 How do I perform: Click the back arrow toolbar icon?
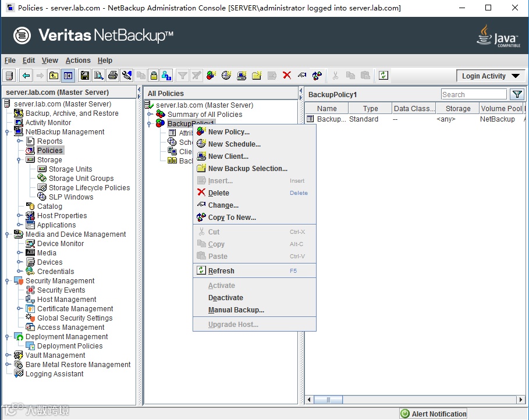(x=26, y=76)
